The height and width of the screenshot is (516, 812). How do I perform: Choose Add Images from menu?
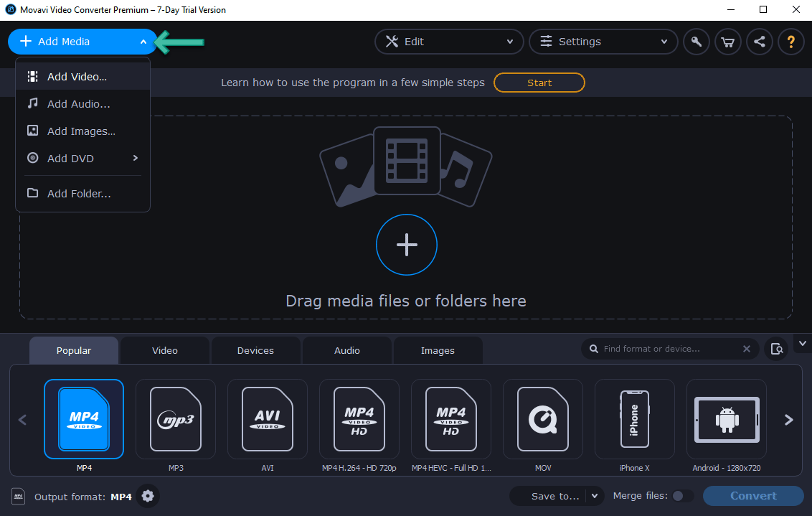83,131
